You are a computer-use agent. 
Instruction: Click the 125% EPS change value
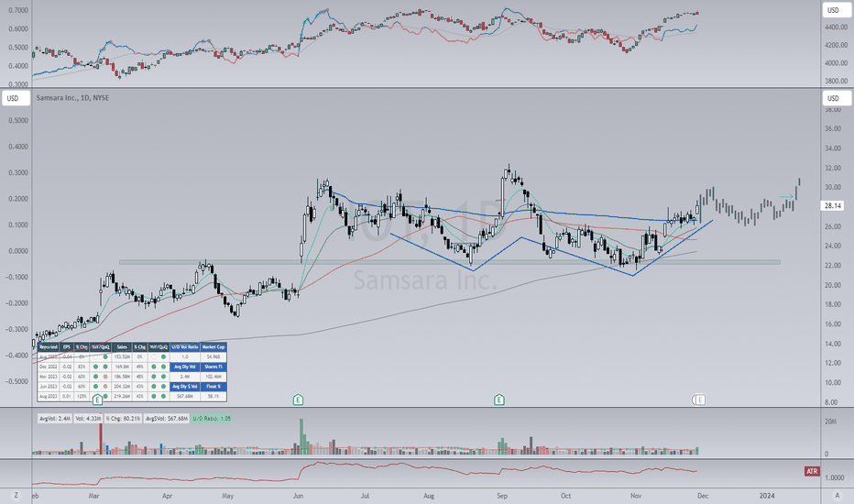click(x=82, y=396)
